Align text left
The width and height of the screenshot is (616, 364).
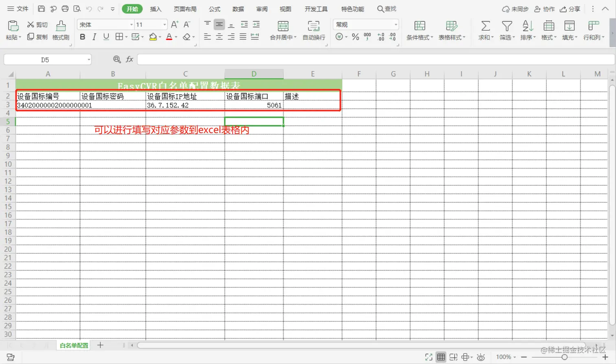pyautogui.click(x=207, y=37)
